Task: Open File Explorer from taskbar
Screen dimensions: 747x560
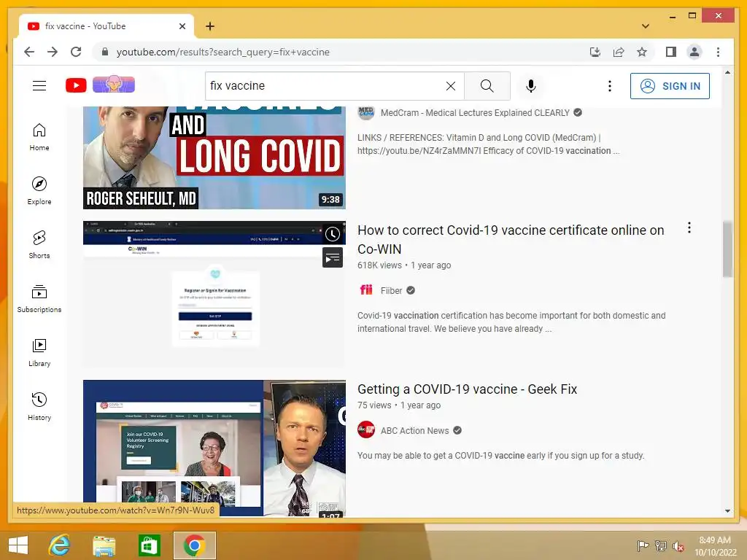Action: [104, 545]
